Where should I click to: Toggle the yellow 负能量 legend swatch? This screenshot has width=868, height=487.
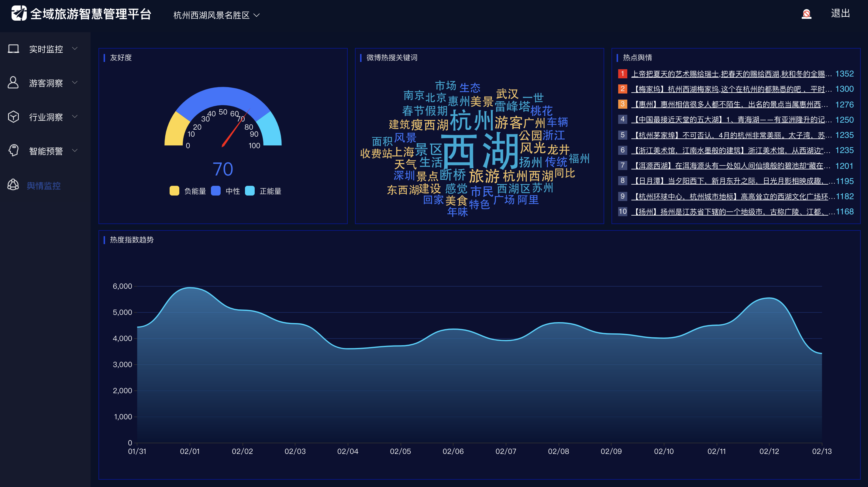(174, 191)
